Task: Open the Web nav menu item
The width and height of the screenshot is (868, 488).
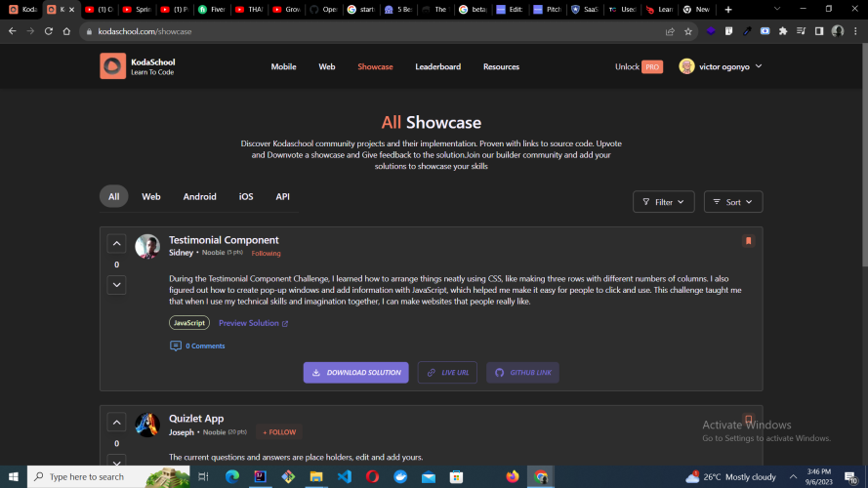Action: coord(327,66)
